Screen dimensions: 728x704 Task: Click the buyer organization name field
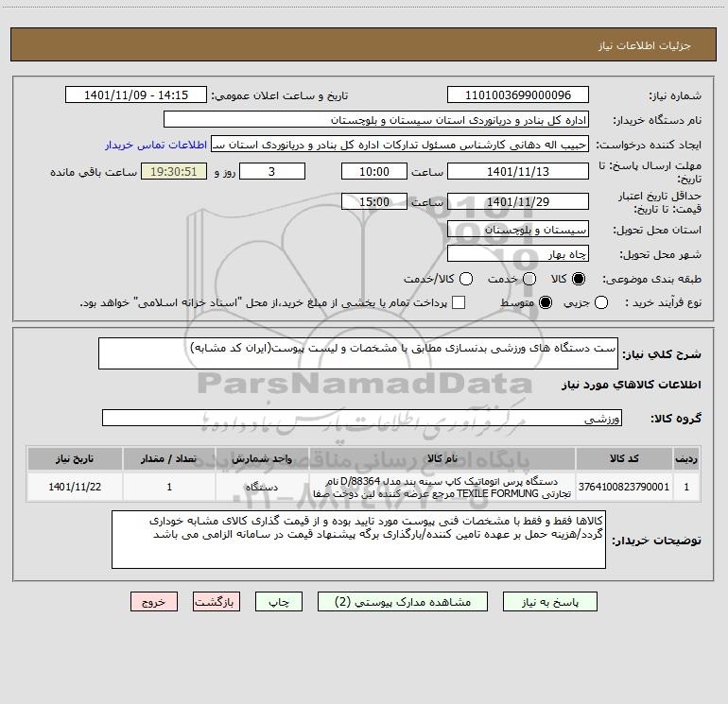[376, 120]
